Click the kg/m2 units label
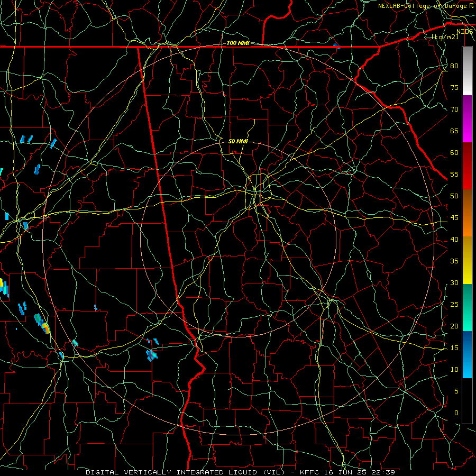 (445, 36)
